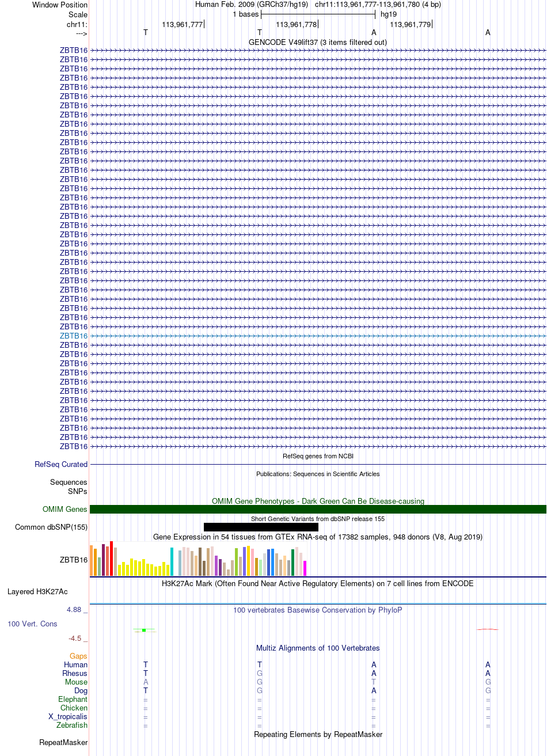
Task: Click the Human alignment row label
Action: pos(75,664)
